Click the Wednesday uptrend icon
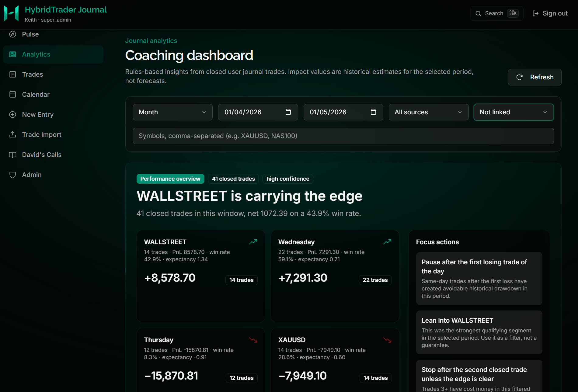Screen dimensions: 578x392 (387, 242)
